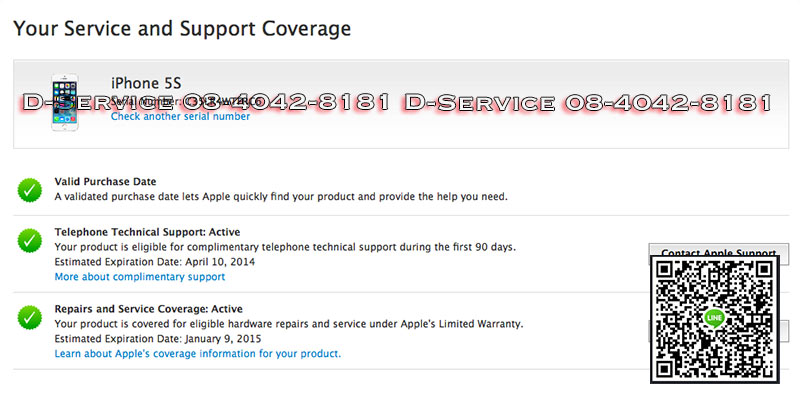Click the right D-Service watermark text
Image resolution: width=800 pixels, height=401 pixels.
[588, 102]
